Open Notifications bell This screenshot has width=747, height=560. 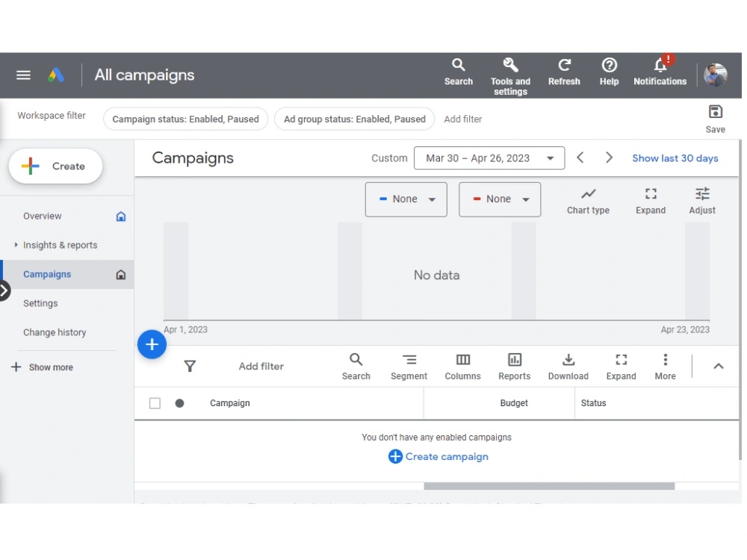click(x=660, y=72)
